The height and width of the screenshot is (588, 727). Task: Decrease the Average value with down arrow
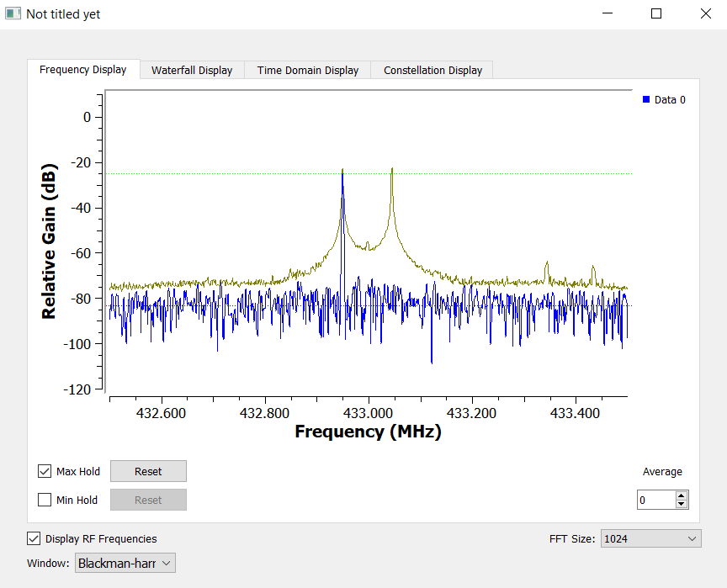(x=682, y=504)
